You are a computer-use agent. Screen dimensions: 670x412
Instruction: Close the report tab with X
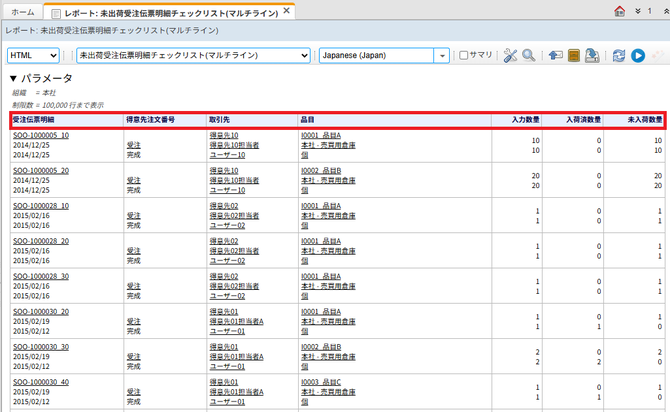coord(287,11)
